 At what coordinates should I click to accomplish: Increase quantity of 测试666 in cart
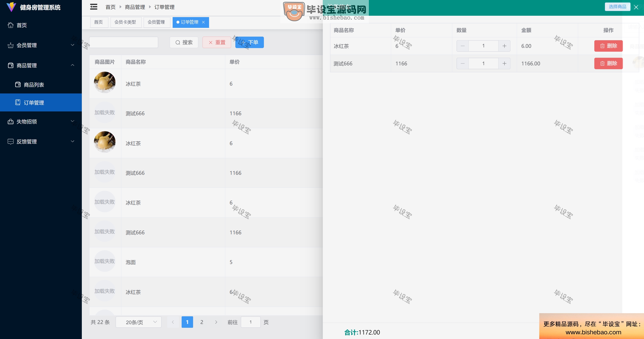pyautogui.click(x=504, y=63)
